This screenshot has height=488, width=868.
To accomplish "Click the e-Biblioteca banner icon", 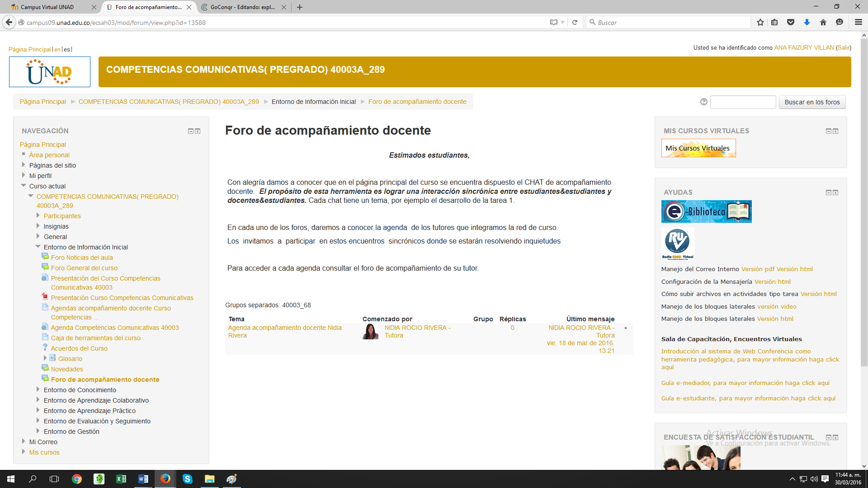I will coord(706,211).
